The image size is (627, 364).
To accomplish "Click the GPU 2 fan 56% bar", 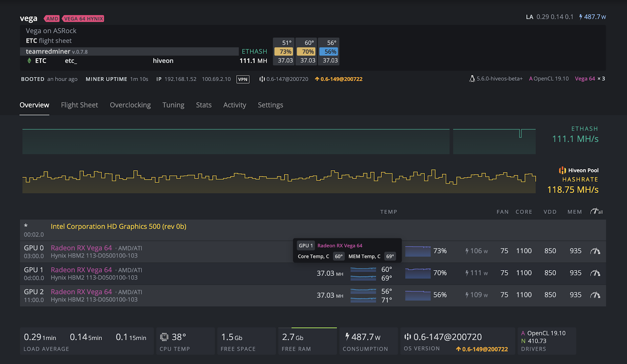I will pos(418,295).
